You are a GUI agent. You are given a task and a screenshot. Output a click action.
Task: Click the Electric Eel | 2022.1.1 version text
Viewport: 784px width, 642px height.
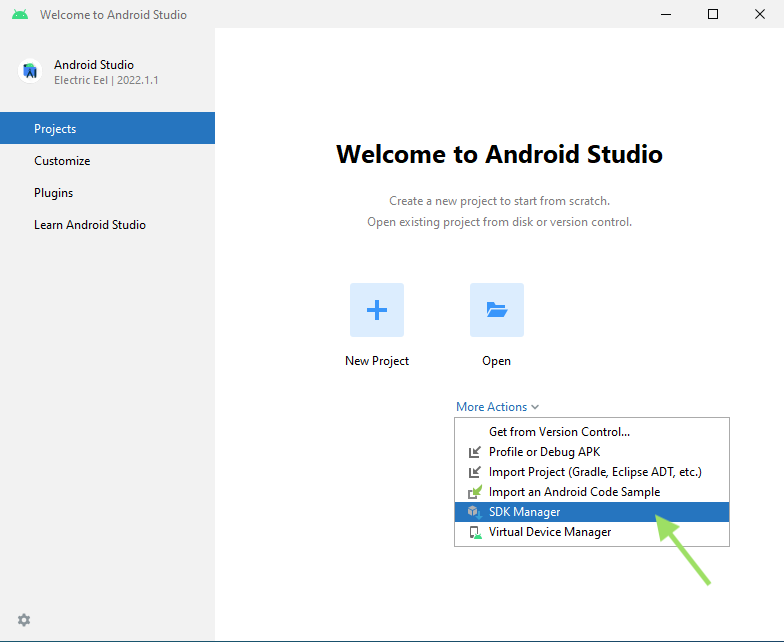click(x=106, y=80)
